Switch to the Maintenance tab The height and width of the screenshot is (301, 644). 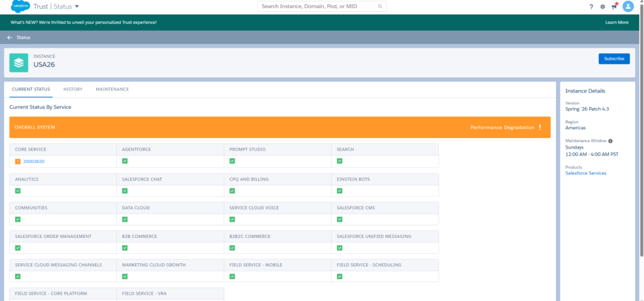[112, 89]
